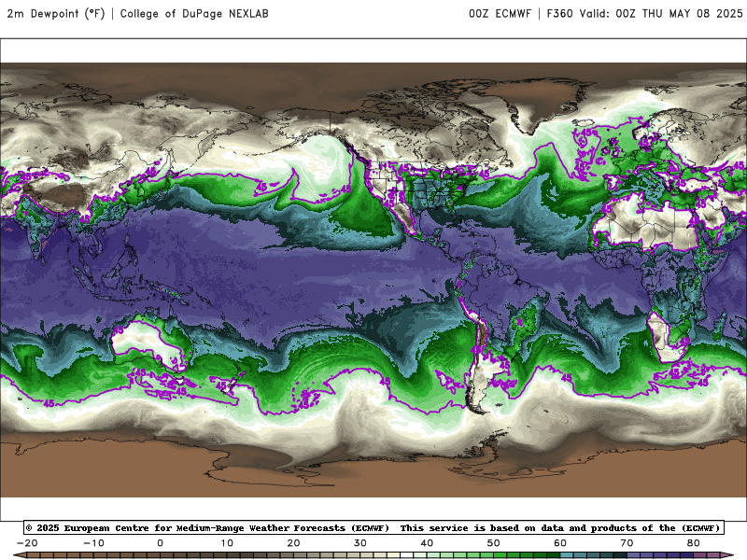
Task: Click the "80" colorbar label
Action: [x=694, y=543]
